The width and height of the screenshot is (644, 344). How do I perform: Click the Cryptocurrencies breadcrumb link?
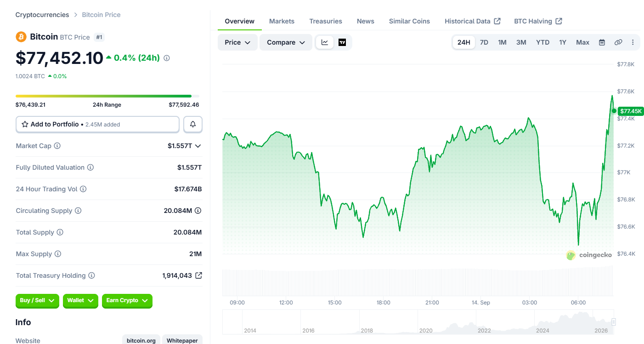pyautogui.click(x=42, y=15)
